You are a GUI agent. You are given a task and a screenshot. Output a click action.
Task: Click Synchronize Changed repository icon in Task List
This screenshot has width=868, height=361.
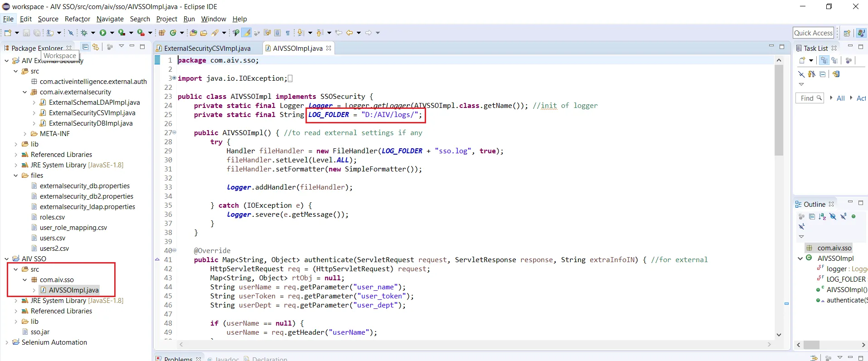836,74
